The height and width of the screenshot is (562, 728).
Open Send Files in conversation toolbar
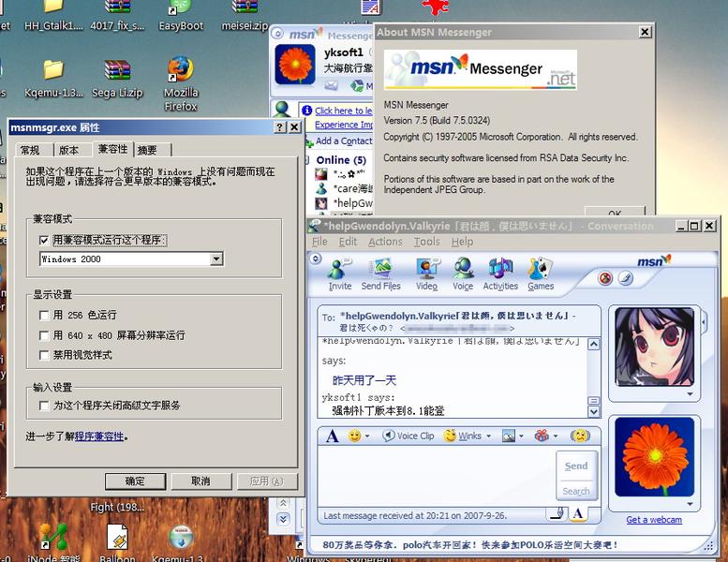click(x=380, y=274)
